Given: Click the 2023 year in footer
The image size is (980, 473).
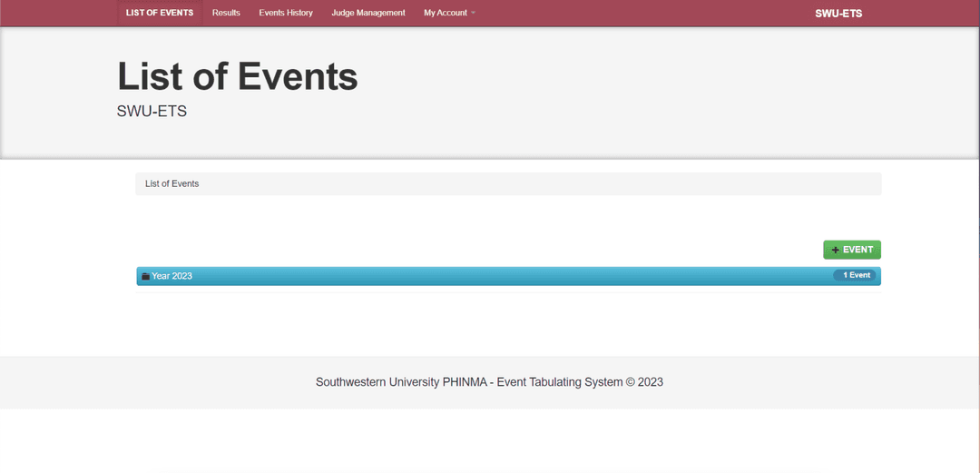Looking at the screenshot, I should (x=651, y=382).
